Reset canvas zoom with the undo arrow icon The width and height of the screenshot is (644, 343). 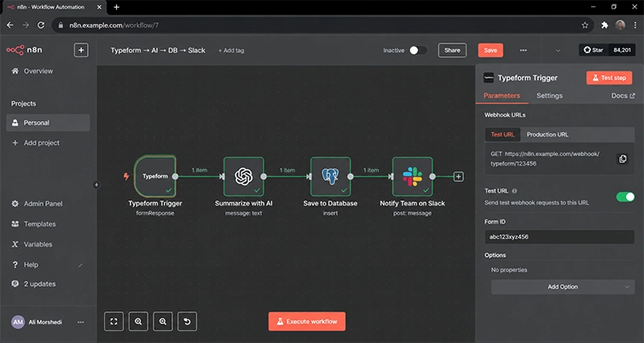click(188, 321)
